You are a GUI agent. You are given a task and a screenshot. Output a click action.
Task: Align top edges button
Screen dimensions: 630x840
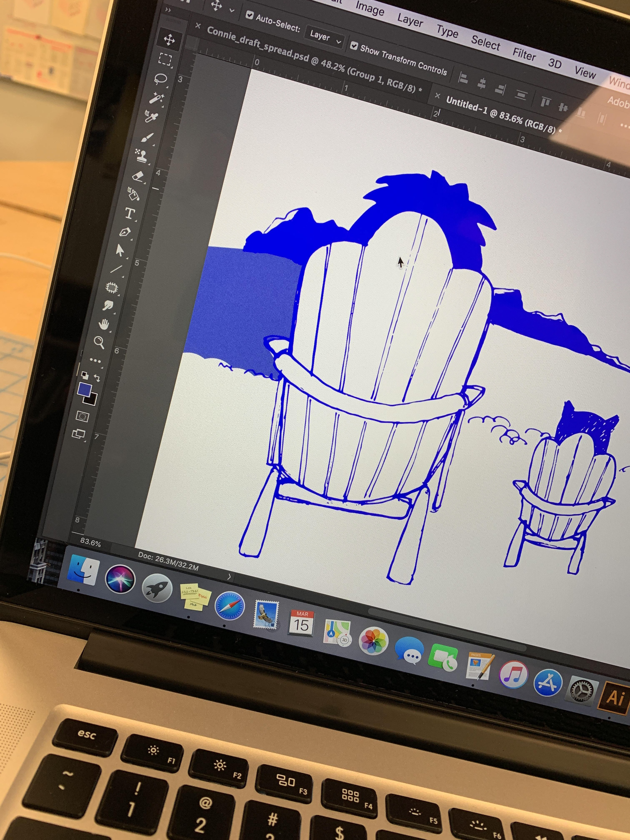(x=545, y=102)
